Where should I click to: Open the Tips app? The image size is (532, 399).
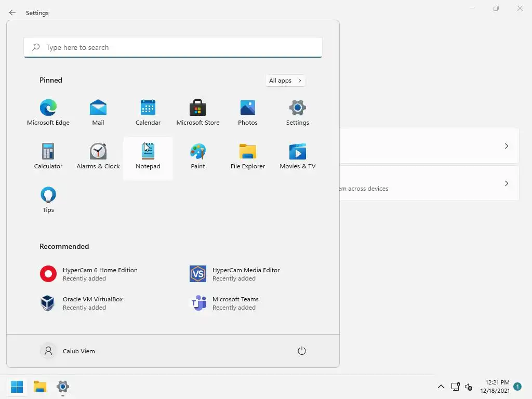[48, 200]
